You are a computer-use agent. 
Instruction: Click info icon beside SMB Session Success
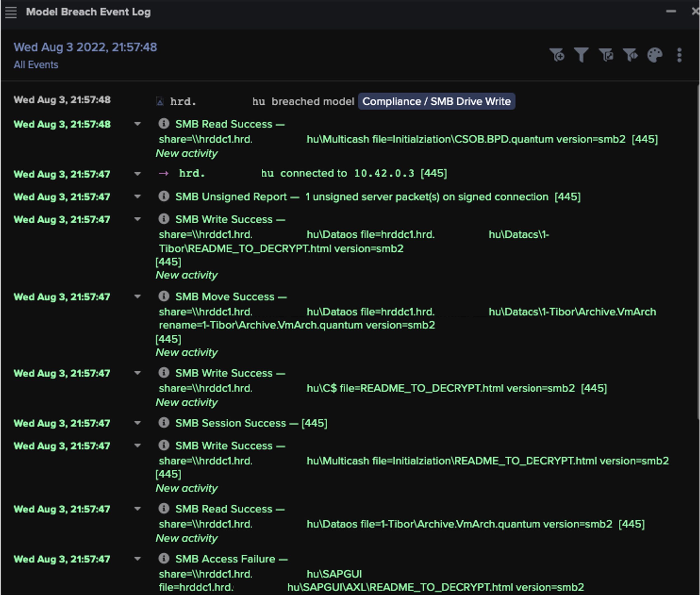coord(164,423)
